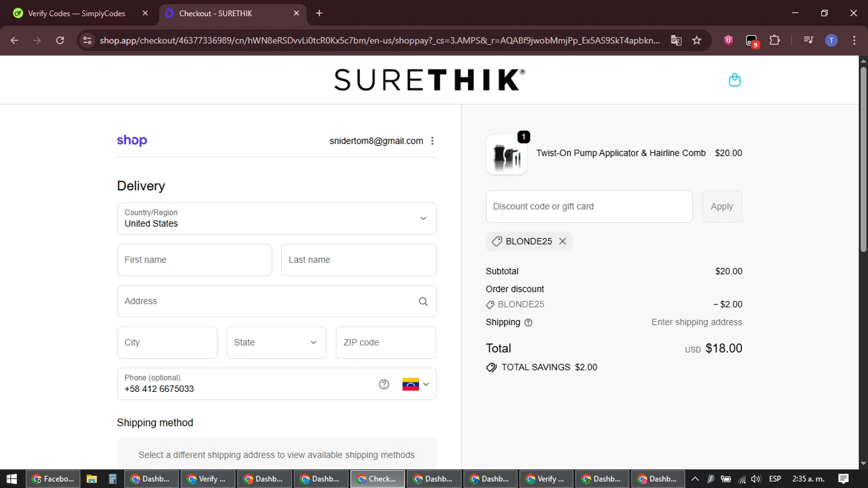This screenshot has width=868, height=488.
Task: Switch to the Verify Codes SimplyCodes tab
Action: pyautogui.click(x=76, y=13)
